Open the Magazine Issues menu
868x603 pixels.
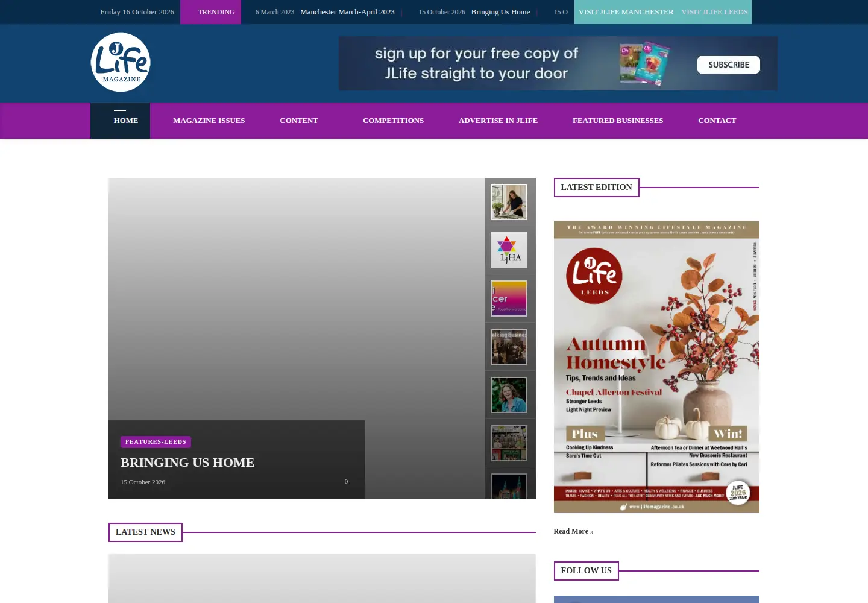(209, 121)
